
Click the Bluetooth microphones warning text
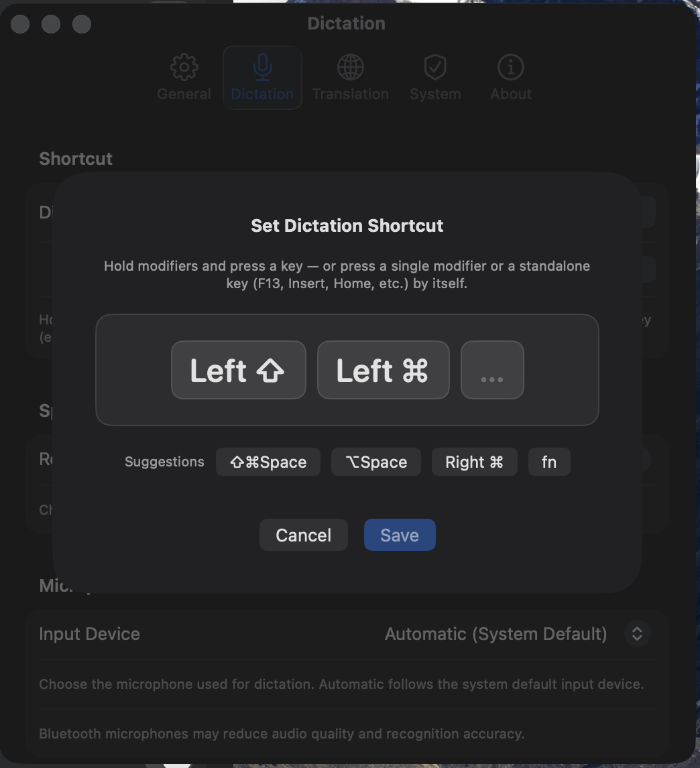tap(282, 734)
